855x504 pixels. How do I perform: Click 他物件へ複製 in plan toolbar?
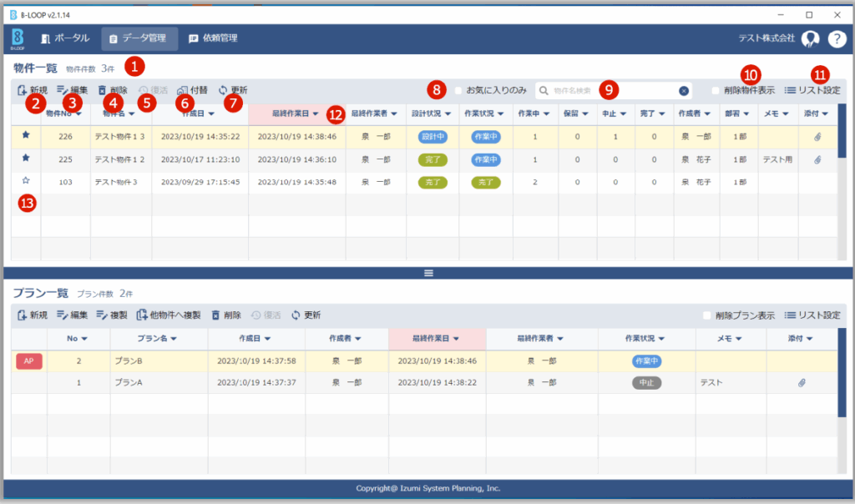click(169, 315)
